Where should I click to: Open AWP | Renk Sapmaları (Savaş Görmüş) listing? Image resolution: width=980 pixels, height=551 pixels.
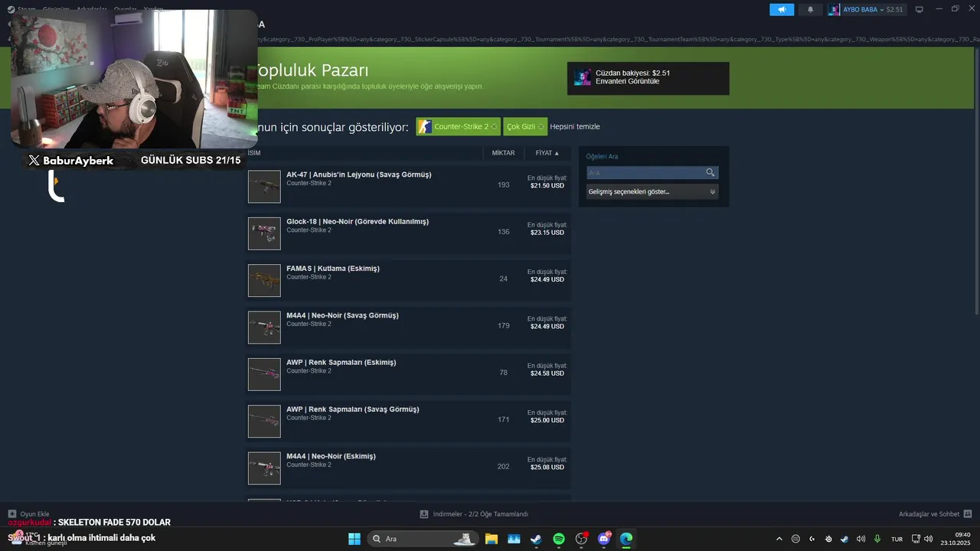pyautogui.click(x=353, y=409)
